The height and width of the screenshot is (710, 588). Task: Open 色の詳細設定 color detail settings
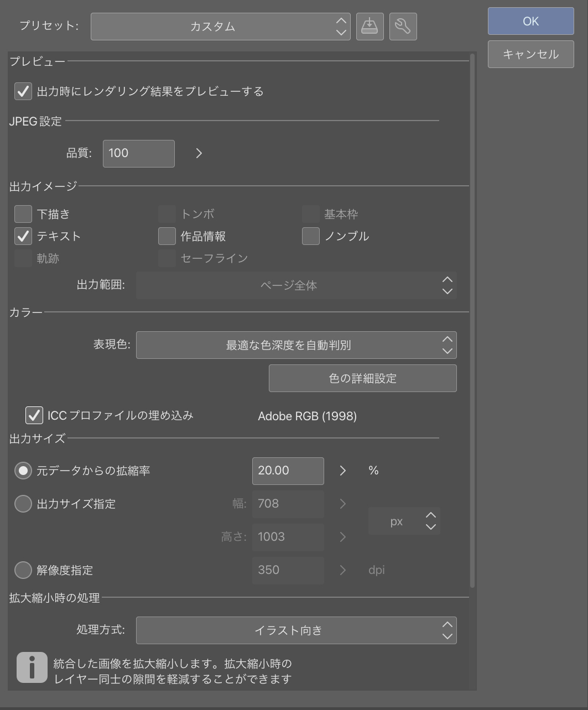(362, 378)
